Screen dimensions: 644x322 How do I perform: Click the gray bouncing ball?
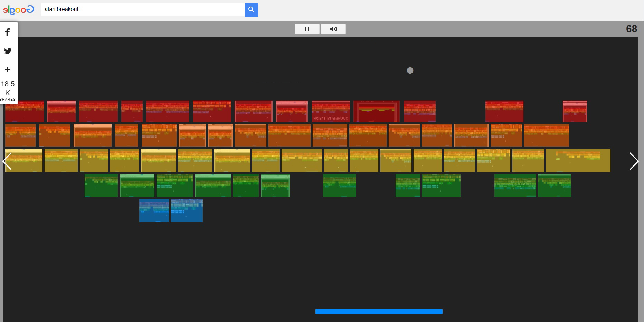(410, 70)
